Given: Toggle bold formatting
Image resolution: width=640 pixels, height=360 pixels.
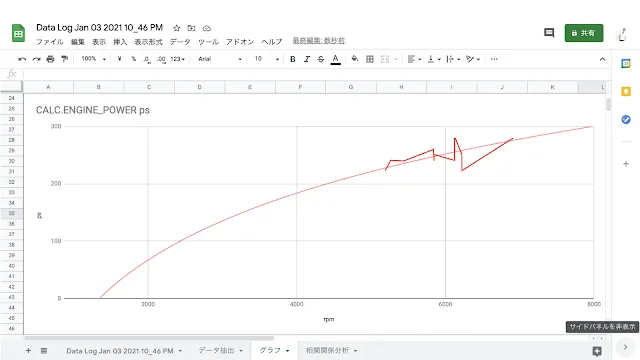Looking at the screenshot, I should point(293,59).
